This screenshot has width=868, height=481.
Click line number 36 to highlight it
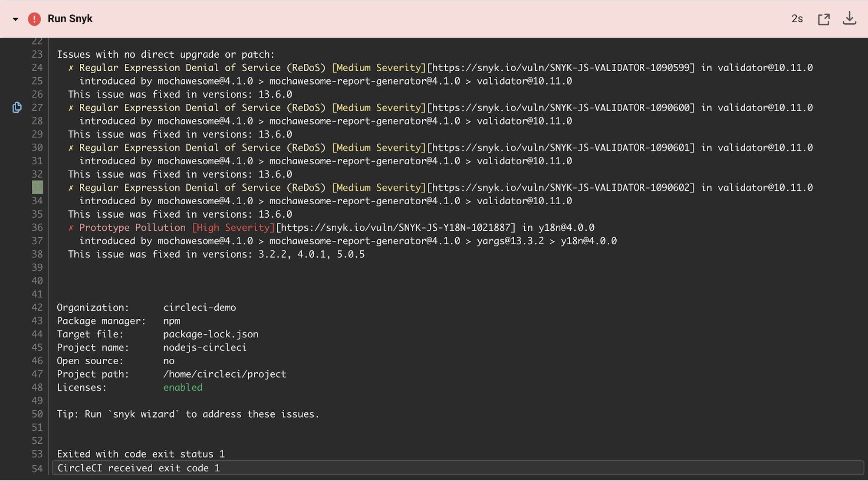[x=37, y=227]
